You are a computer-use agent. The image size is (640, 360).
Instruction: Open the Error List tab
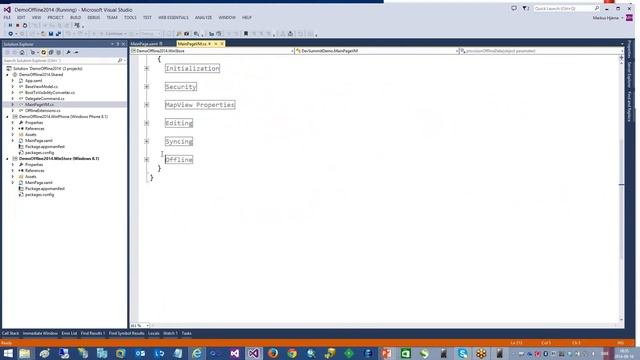click(x=69, y=333)
